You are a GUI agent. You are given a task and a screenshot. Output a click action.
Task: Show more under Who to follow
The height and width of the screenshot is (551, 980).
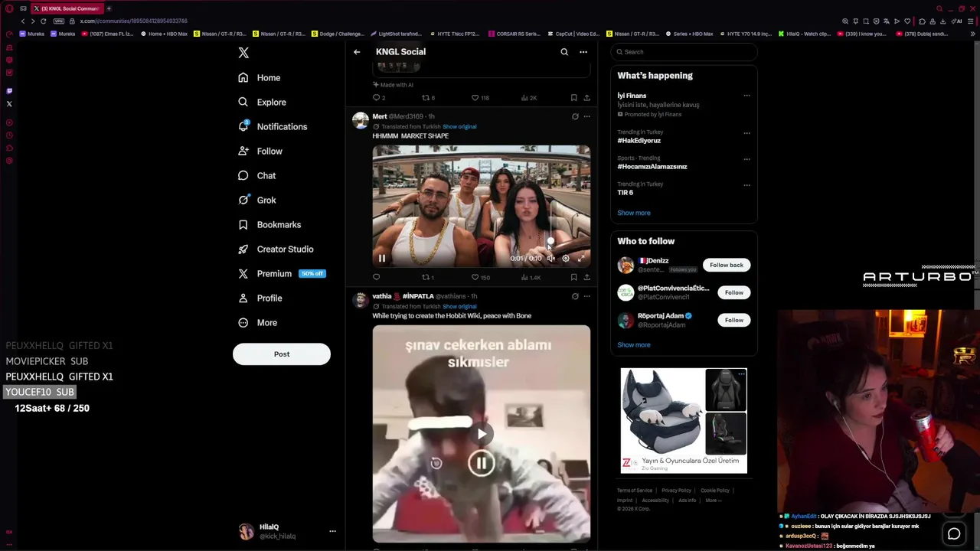634,344
